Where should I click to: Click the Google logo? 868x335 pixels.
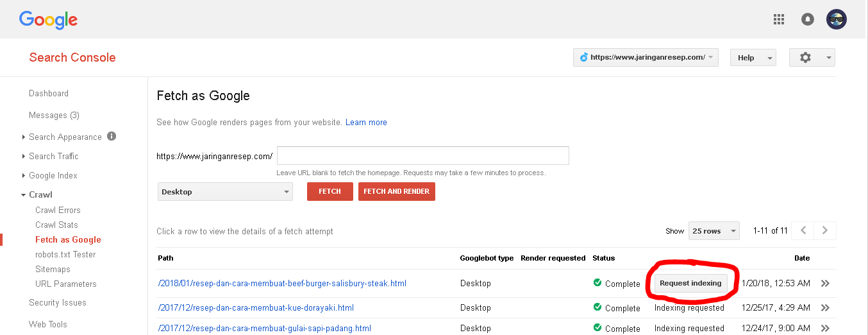click(48, 20)
